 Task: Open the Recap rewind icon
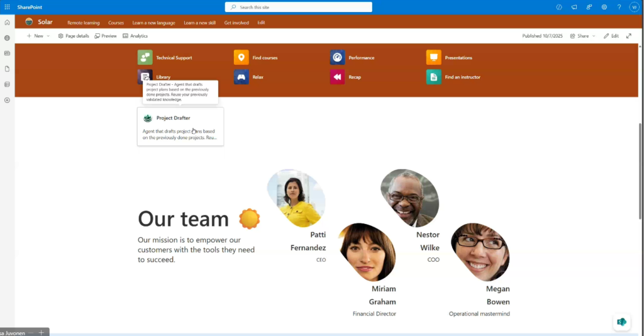[x=338, y=77]
